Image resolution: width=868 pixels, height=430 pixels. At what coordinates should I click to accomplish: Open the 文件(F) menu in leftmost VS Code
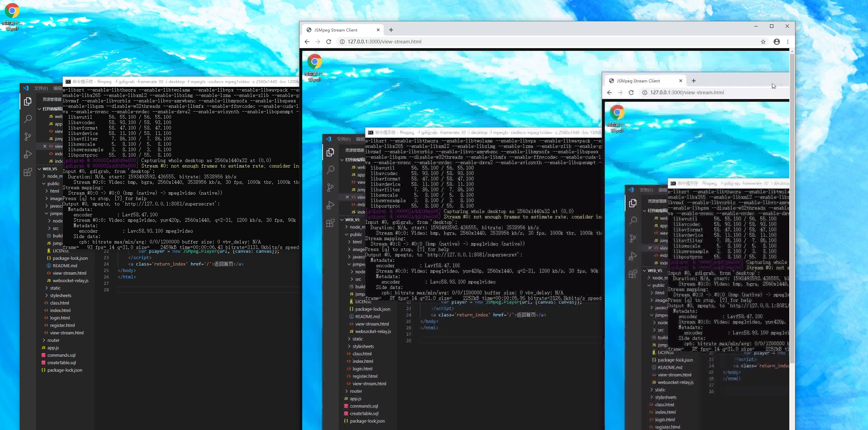(x=41, y=88)
